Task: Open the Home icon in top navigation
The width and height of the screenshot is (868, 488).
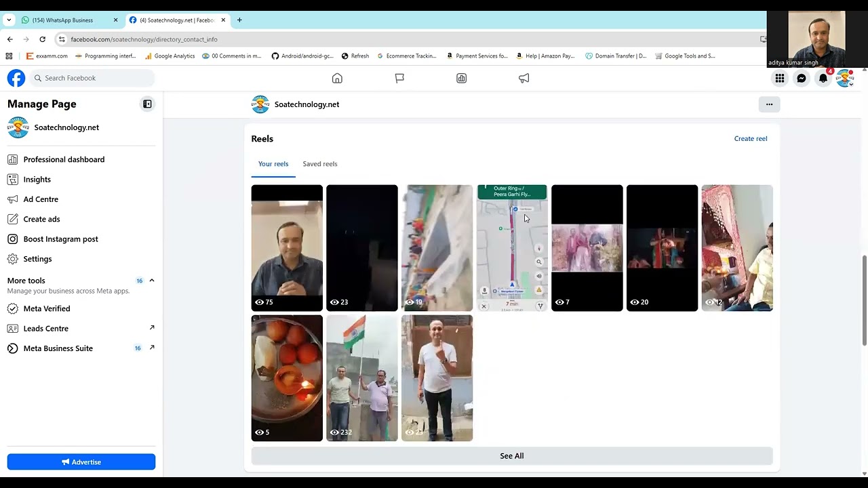Action: pyautogui.click(x=337, y=78)
